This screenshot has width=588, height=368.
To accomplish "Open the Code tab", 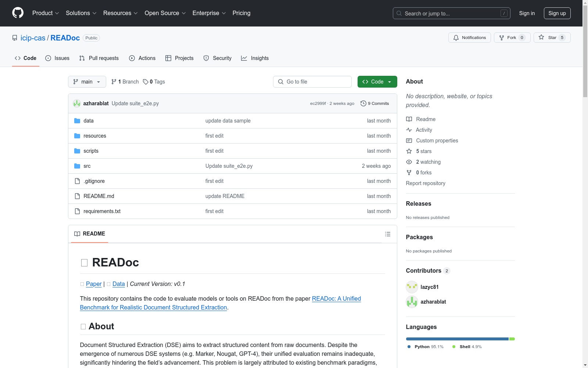I will pos(26,58).
